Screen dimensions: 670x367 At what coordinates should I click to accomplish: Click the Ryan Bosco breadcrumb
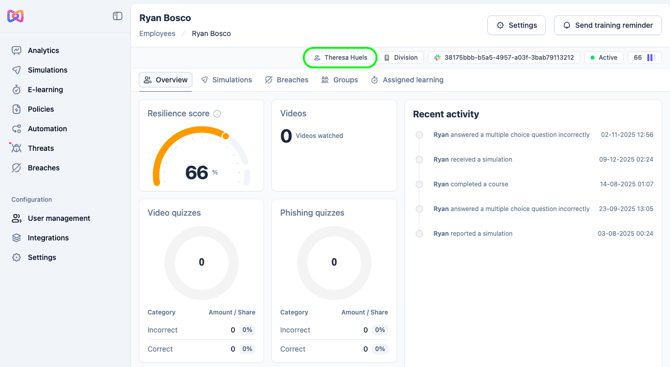pyautogui.click(x=211, y=34)
